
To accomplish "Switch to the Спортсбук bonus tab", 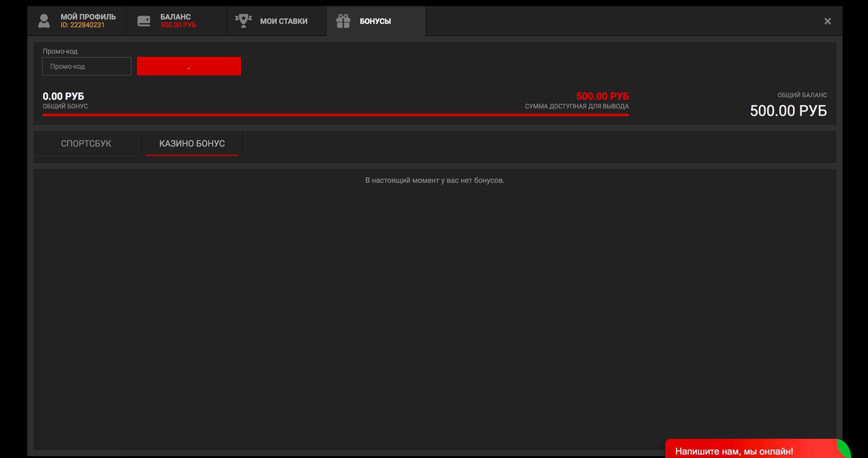I will point(86,143).
